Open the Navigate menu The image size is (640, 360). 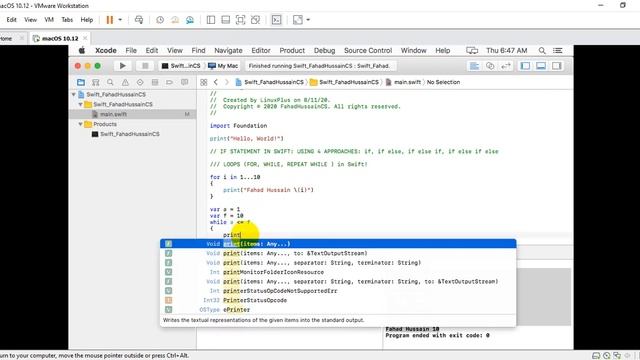[228, 51]
